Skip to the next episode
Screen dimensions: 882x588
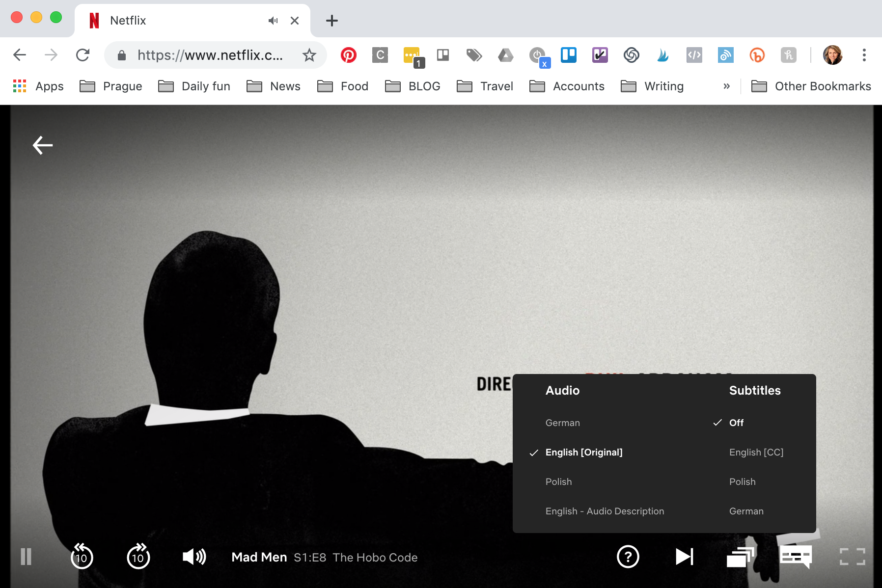[x=684, y=557]
